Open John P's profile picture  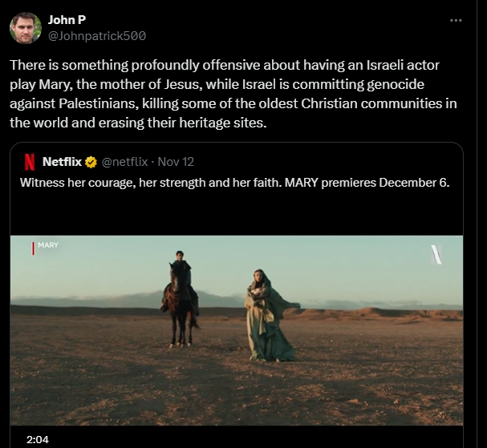tap(26, 28)
